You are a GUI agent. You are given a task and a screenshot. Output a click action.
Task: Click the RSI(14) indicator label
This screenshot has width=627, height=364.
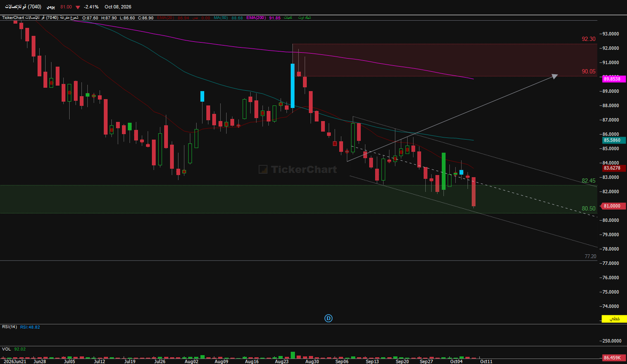pyautogui.click(x=9, y=327)
